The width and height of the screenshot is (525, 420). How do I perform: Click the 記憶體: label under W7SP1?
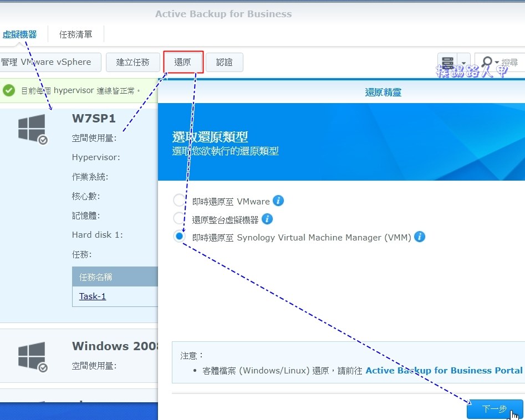point(86,216)
